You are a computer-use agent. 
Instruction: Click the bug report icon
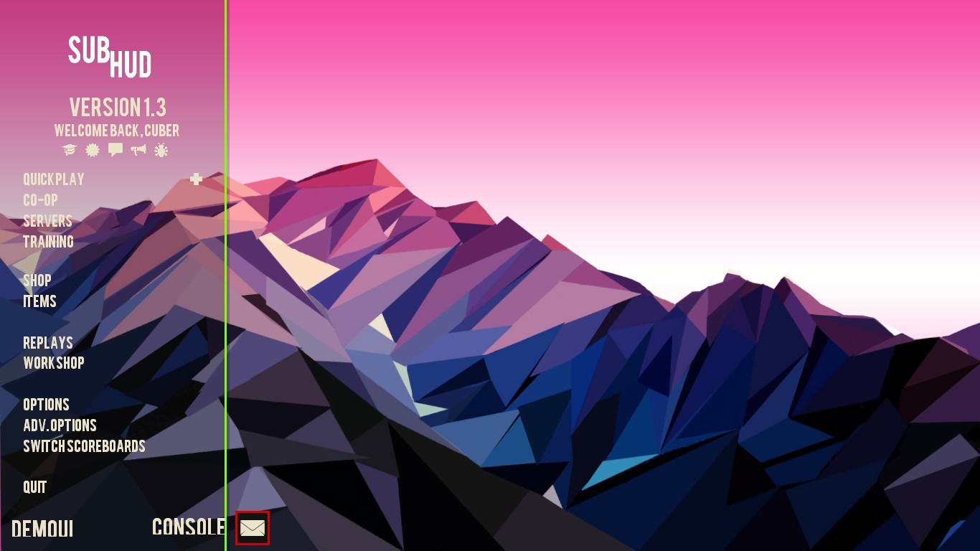[161, 150]
